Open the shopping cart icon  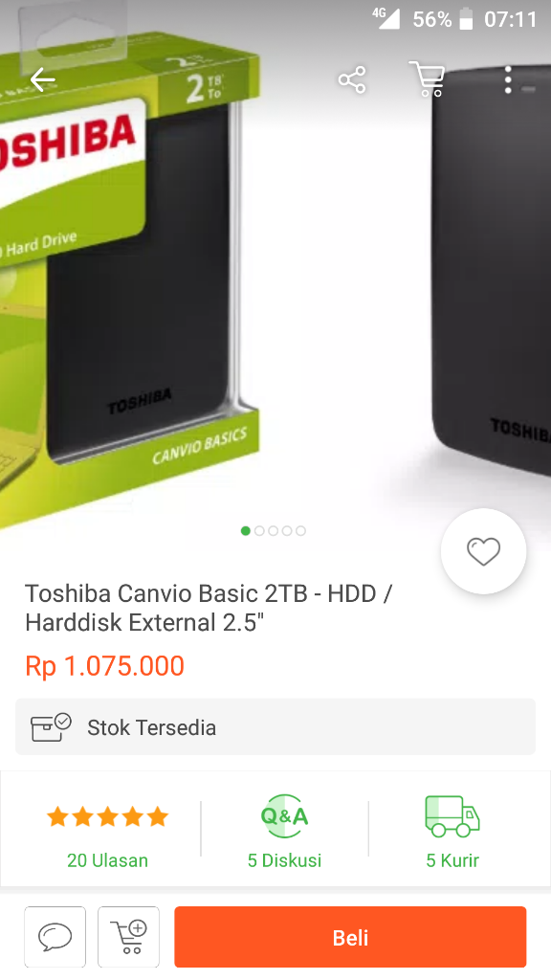click(x=428, y=78)
